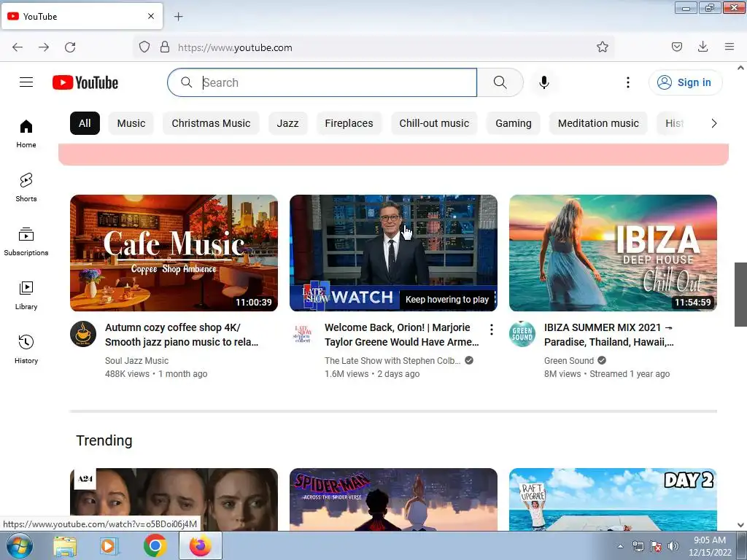The height and width of the screenshot is (560, 747).
Task: Adjust volume via tray speaker icon
Action: point(673,546)
